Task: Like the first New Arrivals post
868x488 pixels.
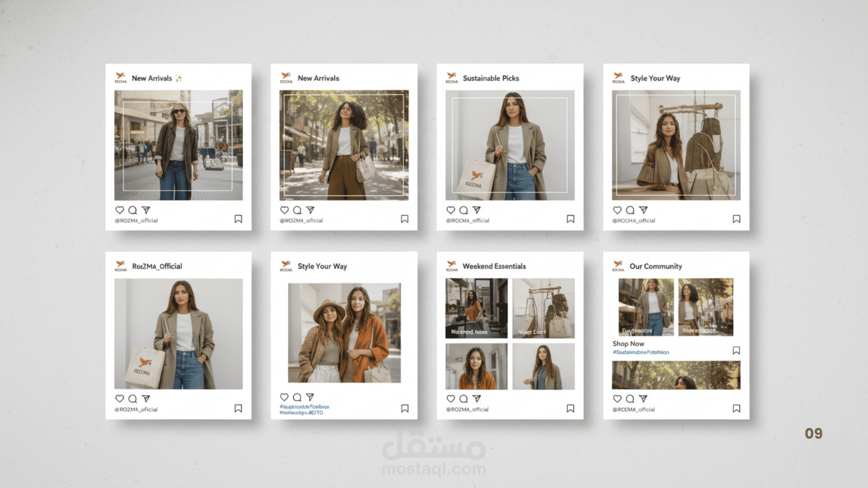Action: [119, 210]
